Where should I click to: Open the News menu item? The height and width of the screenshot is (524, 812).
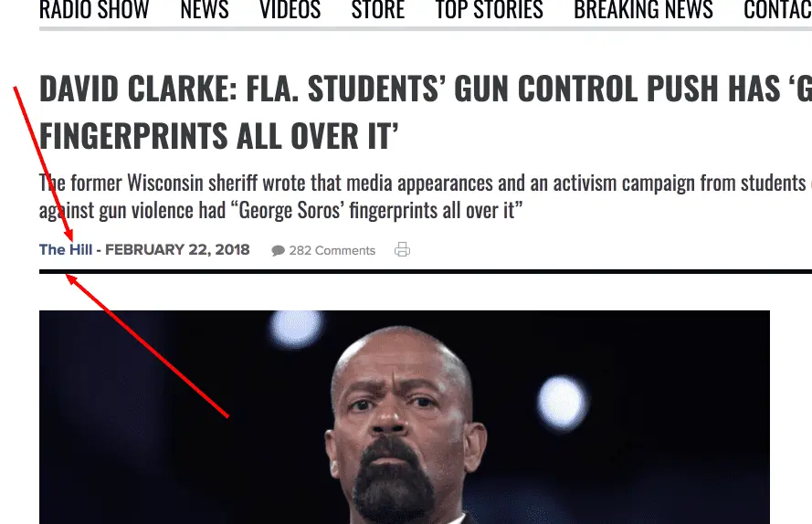point(205,10)
